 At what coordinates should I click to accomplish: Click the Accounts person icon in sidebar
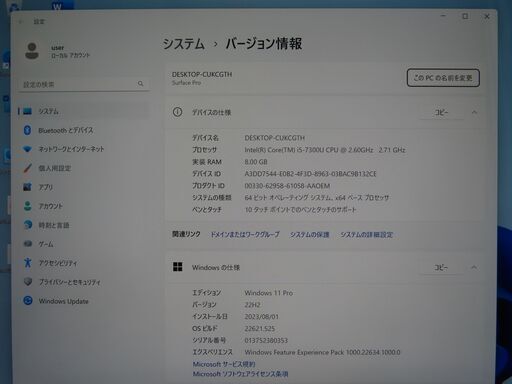click(27, 206)
